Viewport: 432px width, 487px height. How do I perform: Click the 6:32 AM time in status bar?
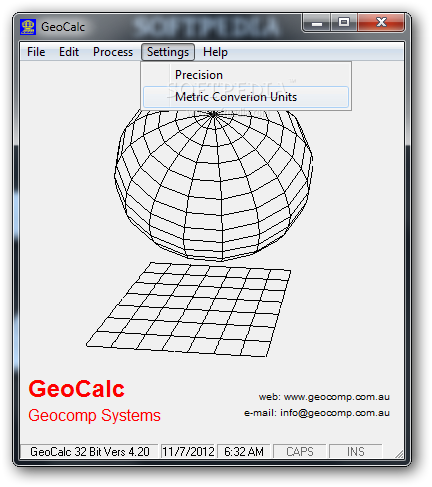coord(244,452)
